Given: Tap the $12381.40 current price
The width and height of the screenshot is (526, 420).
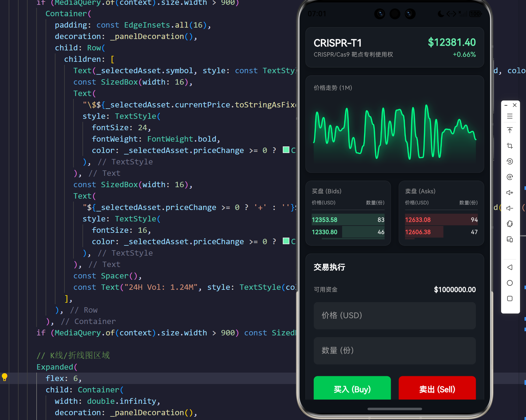Looking at the screenshot, I should pyautogui.click(x=452, y=43).
